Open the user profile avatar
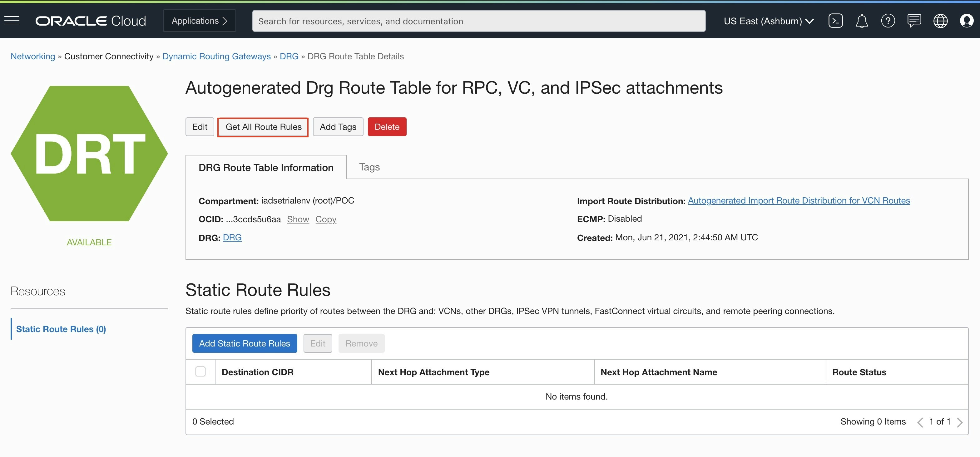Screen dimensions: 980x457 click(x=966, y=21)
